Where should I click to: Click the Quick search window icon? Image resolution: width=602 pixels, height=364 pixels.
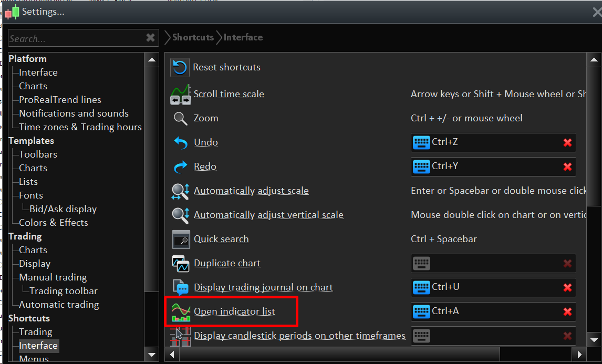tap(181, 240)
